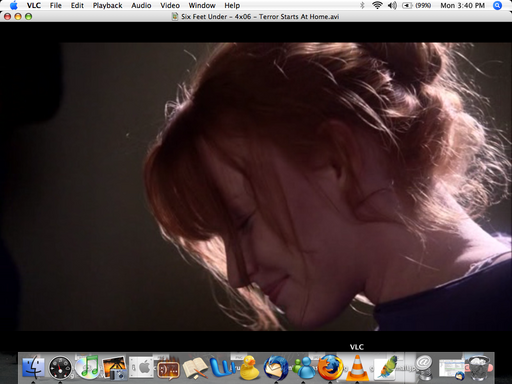Open Spotlight search
512x384 pixels.
tap(497, 5)
